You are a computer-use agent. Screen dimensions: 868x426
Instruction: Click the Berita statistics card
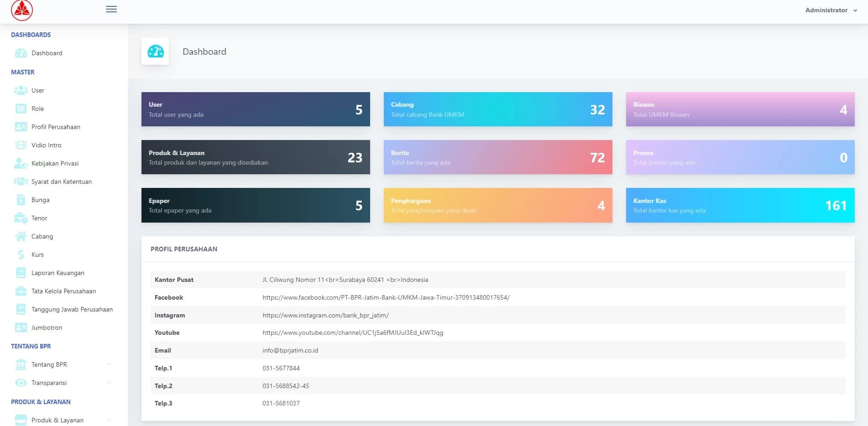(498, 157)
